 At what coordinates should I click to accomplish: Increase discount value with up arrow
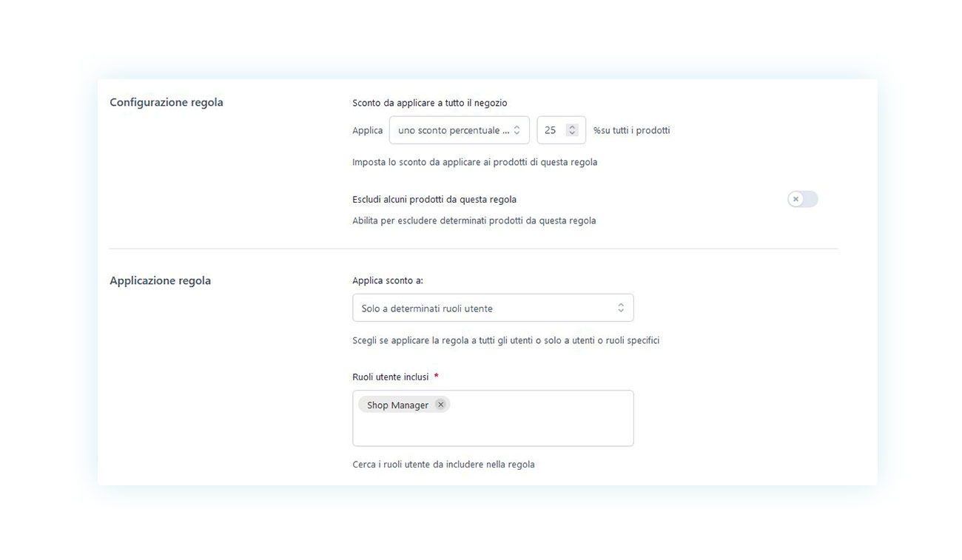(x=571, y=126)
